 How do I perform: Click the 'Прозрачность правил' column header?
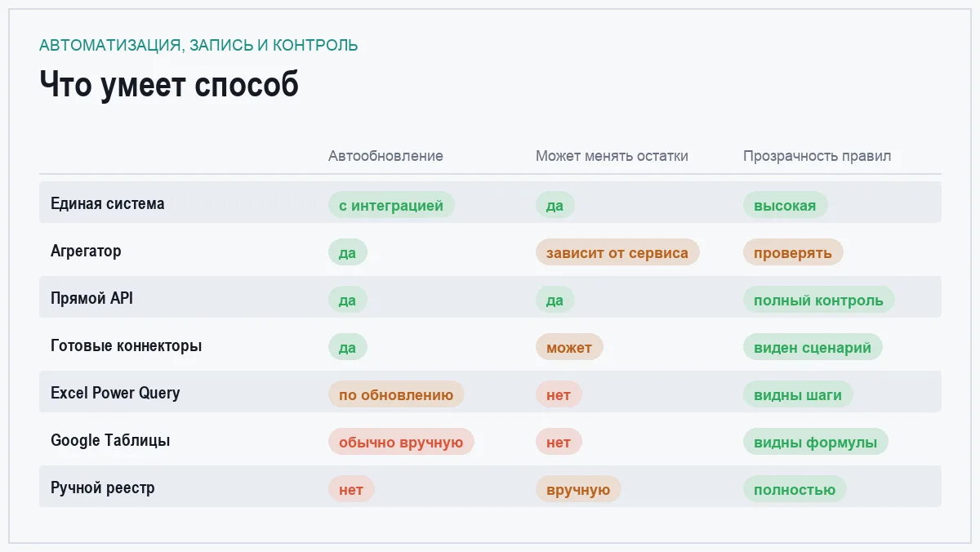817,155
